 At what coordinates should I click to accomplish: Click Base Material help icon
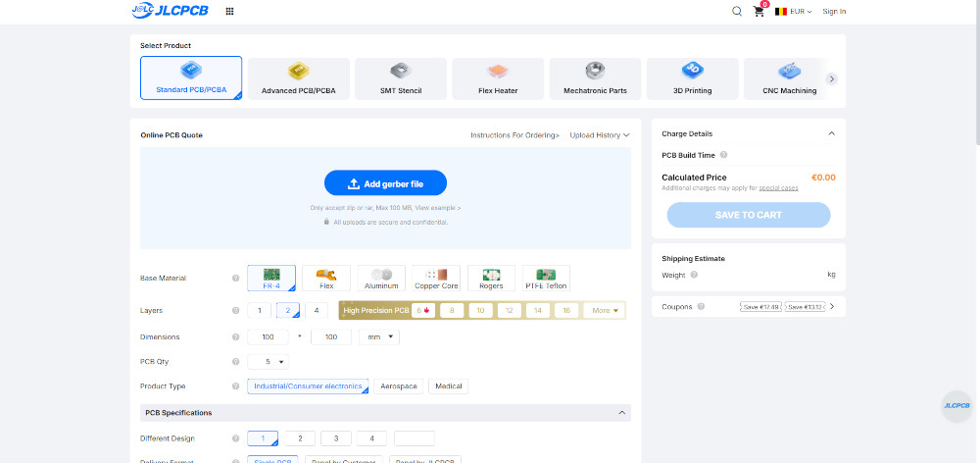tap(235, 279)
